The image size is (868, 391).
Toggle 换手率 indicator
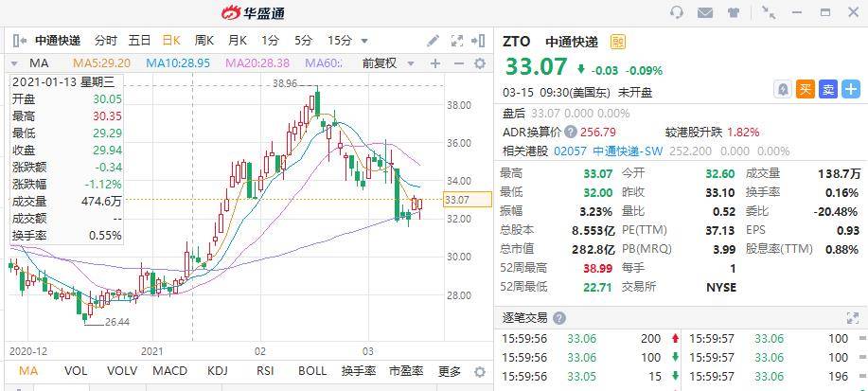[359, 371]
